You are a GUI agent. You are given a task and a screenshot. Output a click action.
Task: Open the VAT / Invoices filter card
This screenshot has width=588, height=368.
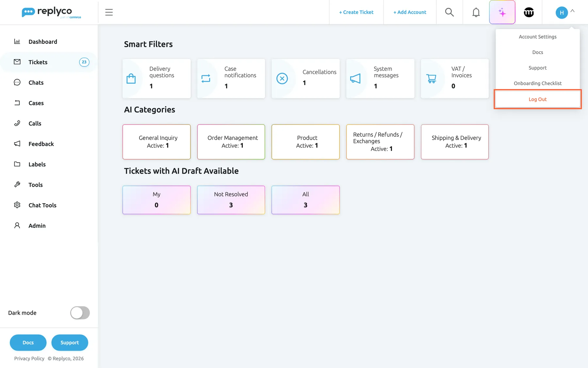coord(455,79)
